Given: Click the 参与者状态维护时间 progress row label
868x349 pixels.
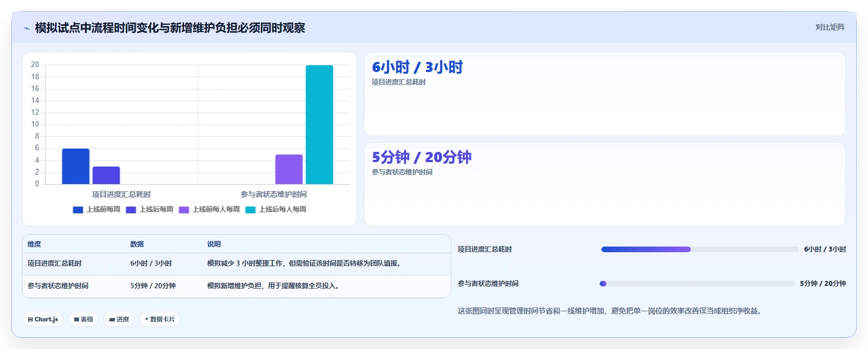Looking at the screenshot, I should coord(488,284).
